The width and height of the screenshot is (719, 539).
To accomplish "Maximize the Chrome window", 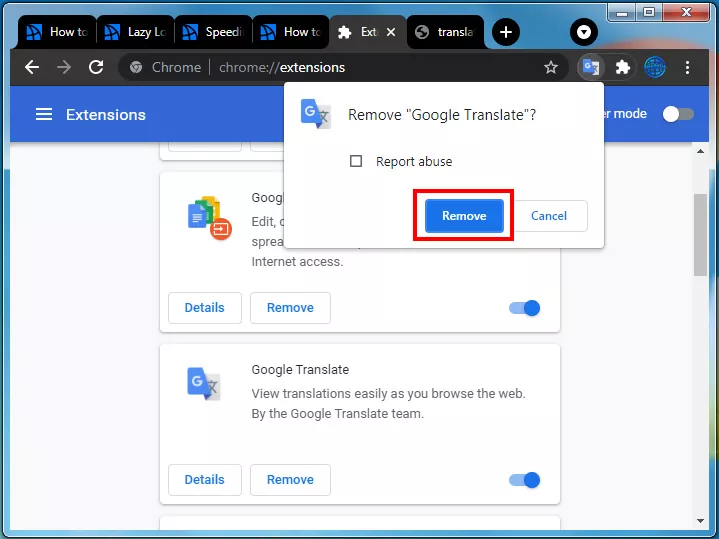I will pos(648,12).
